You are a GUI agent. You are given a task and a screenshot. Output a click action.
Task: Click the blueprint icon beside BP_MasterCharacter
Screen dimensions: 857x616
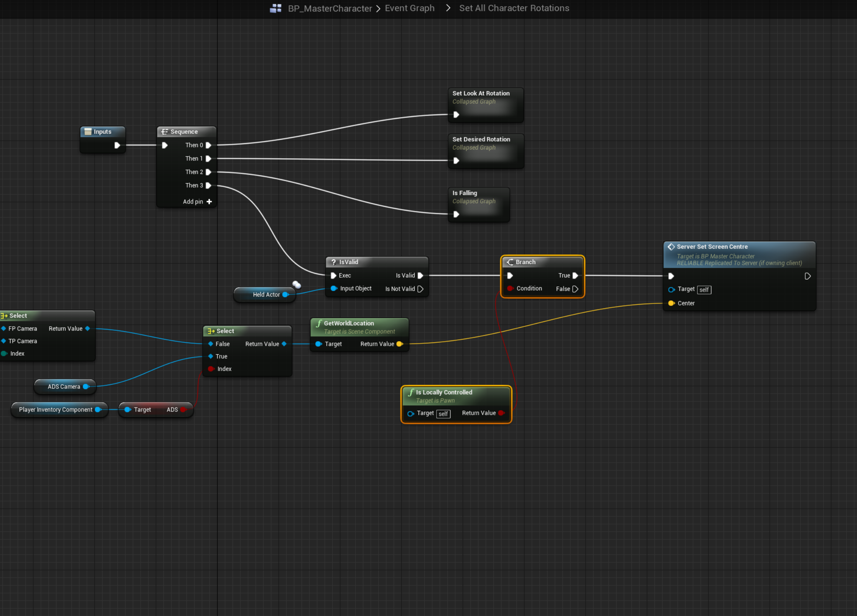275,8
